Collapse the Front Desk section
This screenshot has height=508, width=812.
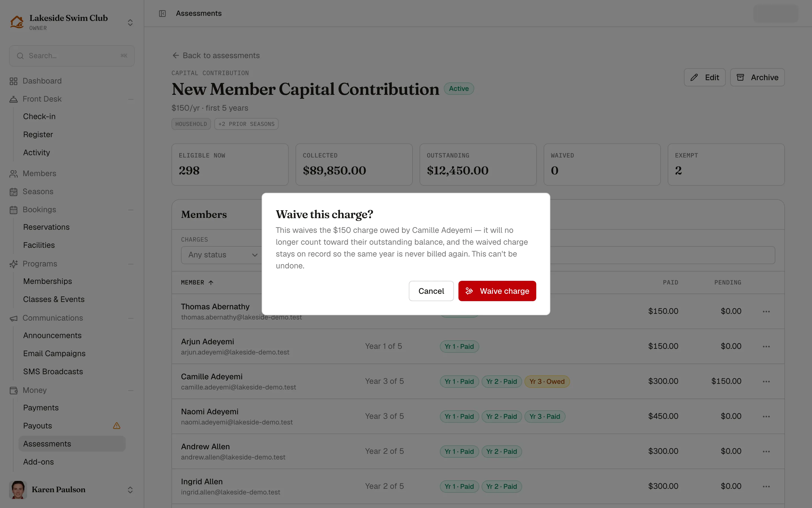[131, 99]
